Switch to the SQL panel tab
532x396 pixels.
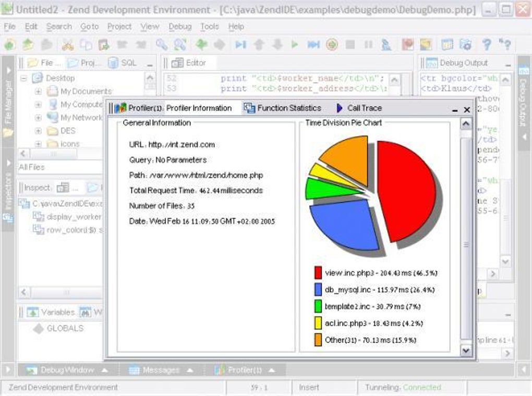click(x=123, y=63)
